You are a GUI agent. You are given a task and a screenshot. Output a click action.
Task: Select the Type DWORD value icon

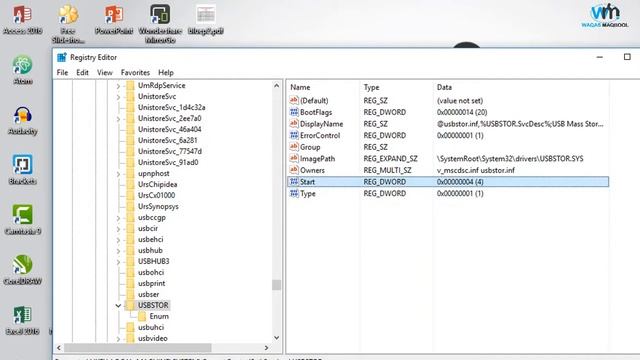[294, 193]
